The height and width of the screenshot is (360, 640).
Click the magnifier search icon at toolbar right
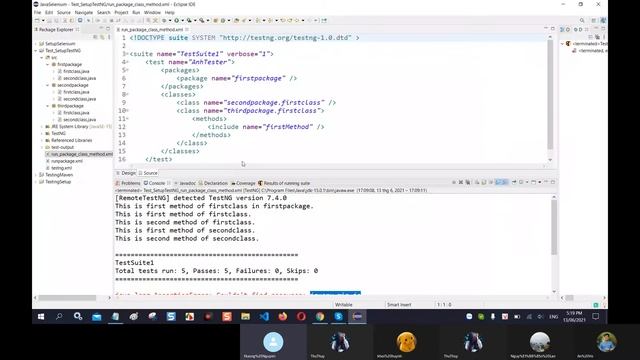(582, 20)
